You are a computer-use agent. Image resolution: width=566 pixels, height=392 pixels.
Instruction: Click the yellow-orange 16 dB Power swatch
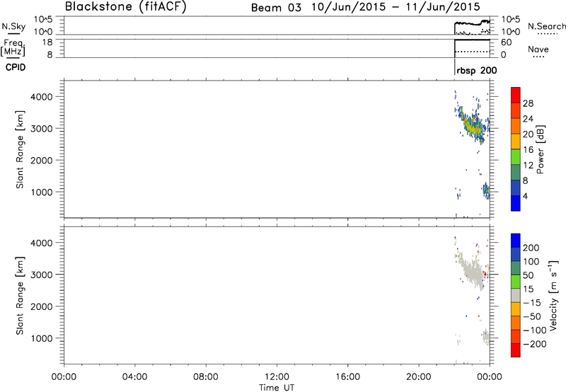516,141
